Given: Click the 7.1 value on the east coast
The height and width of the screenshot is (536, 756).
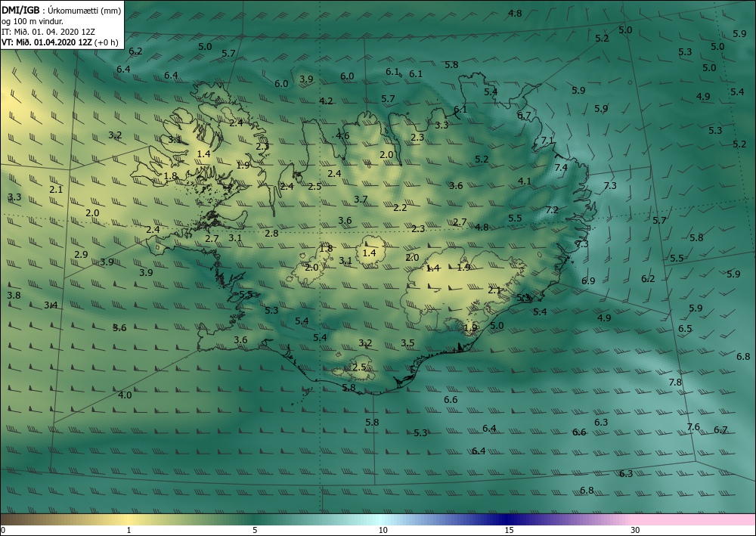Looking at the screenshot, I should click(x=547, y=141).
